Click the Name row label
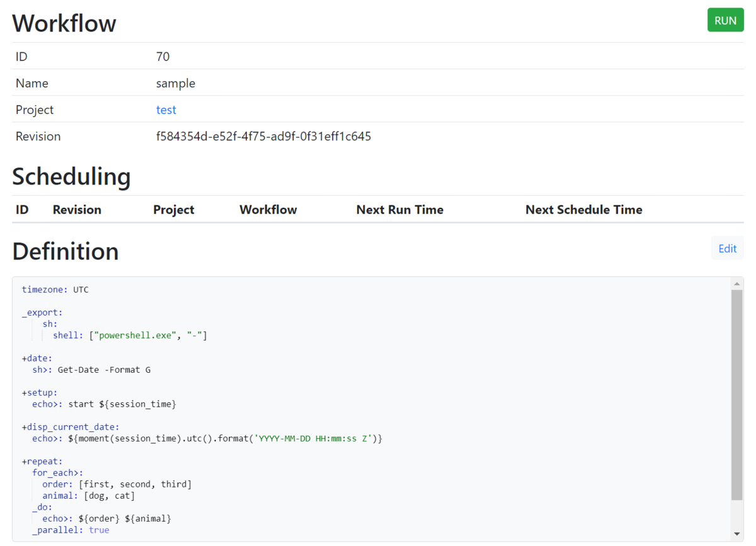756x546 pixels. tap(32, 83)
